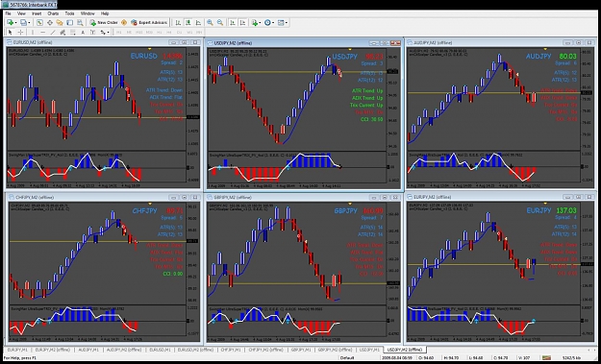Switch to CHFJPY,M2 (offline) tab
The height and width of the screenshot is (364, 601).
coord(266,350)
